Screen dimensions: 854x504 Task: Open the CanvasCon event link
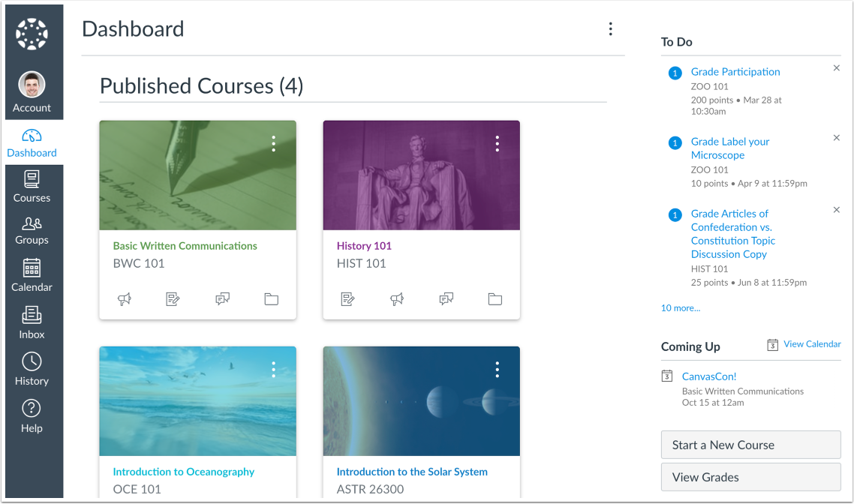(708, 376)
